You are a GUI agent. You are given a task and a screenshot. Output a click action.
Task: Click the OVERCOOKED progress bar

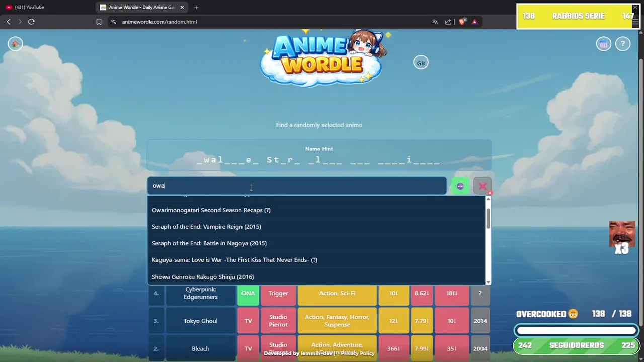point(577,331)
